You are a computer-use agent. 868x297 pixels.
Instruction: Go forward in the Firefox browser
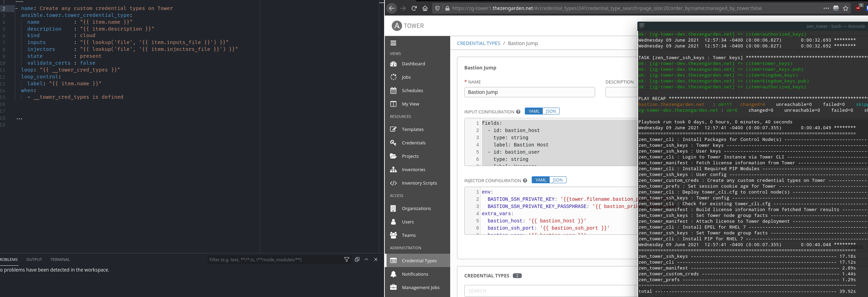click(x=403, y=8)
